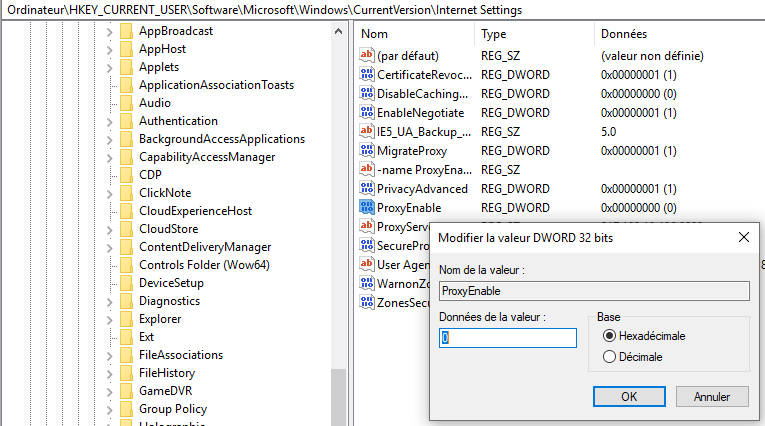Expand the ContentDeliveryManager tree node
The image size is (765, 426).
(x=110, y=247)
